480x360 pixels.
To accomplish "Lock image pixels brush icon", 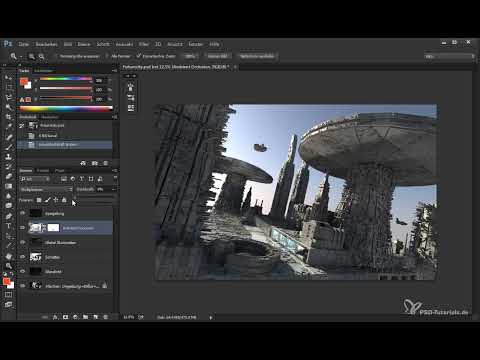I will pos(48,200).
